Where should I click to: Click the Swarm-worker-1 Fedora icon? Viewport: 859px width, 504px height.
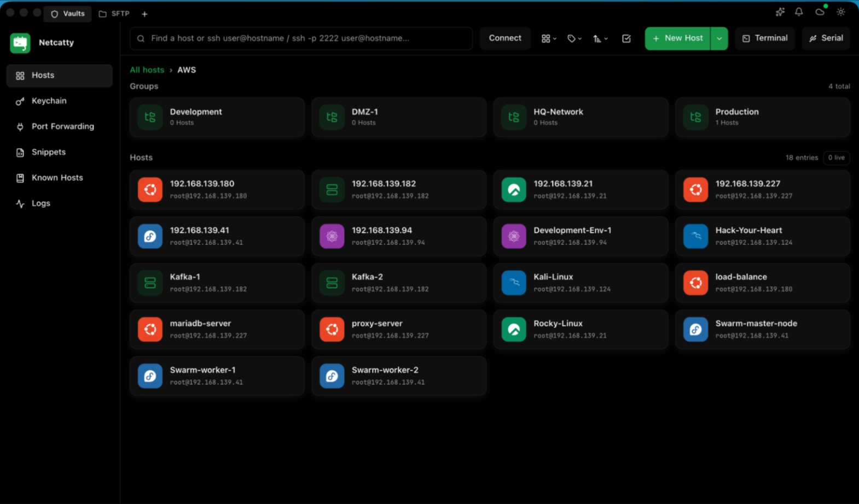click(150, 376)
